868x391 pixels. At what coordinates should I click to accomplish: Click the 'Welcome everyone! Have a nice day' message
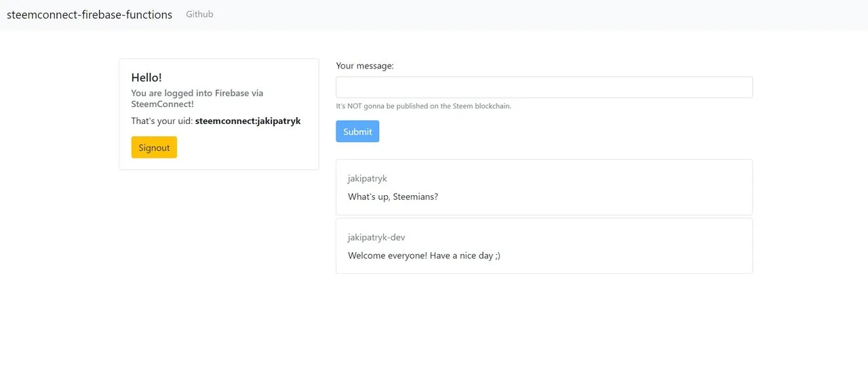(x=424, y=255)
